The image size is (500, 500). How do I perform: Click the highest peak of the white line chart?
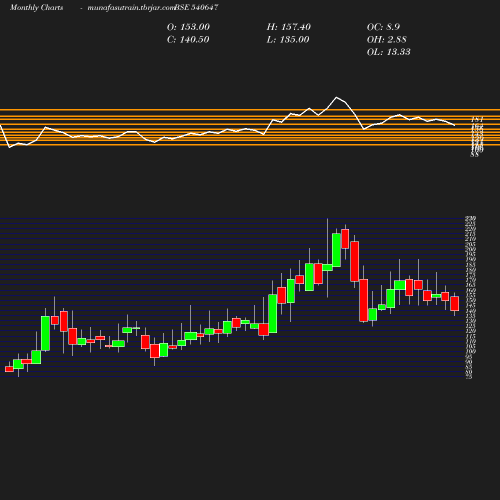coord(336,97)
